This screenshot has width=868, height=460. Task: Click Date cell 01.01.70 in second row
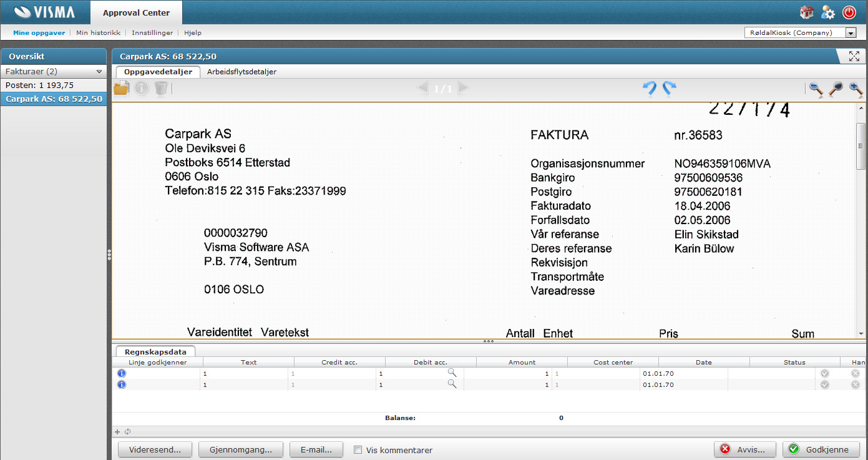pyautogui.click(x=684, y=385)
